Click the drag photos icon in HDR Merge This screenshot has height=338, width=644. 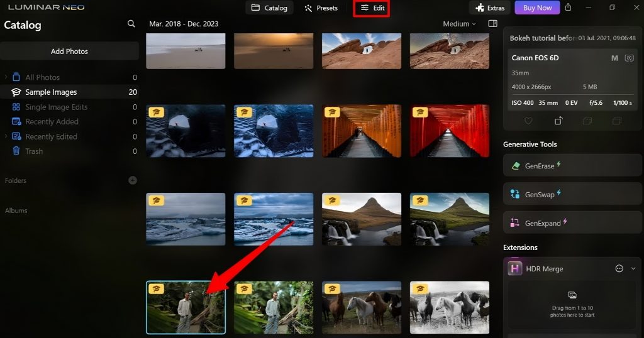coord(572,295)
